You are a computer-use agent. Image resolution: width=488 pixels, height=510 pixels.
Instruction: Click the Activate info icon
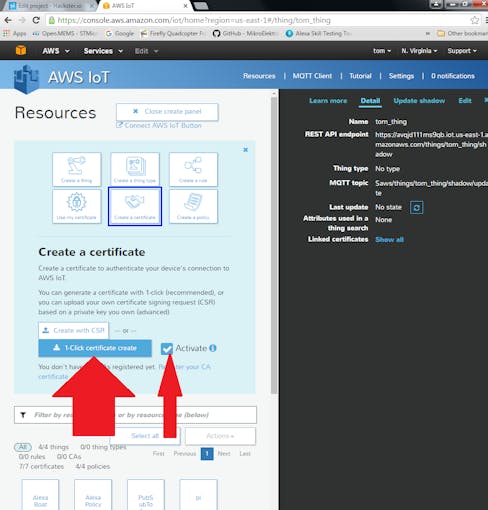pyautogui.click(x=213, y=348)
